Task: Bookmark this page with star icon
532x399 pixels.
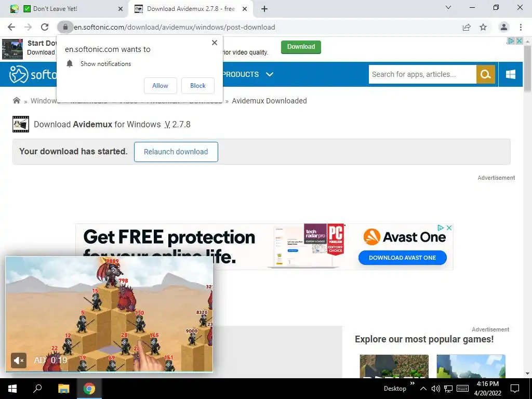Action: (x=483, y=27)
